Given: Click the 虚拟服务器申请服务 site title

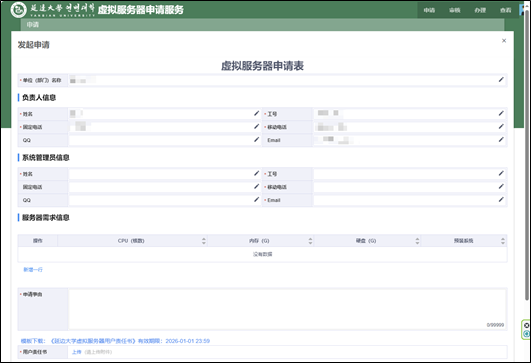Looking at the screenshot, I should 141,10.
